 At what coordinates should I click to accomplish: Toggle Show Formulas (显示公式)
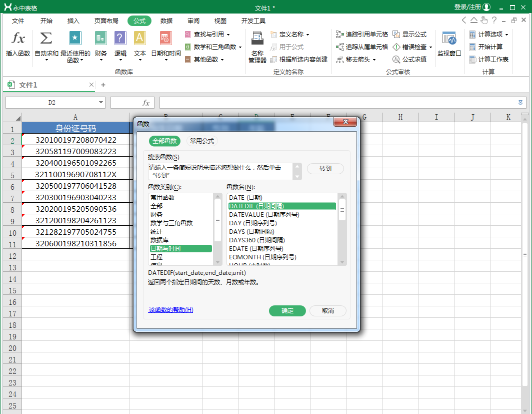409,35
